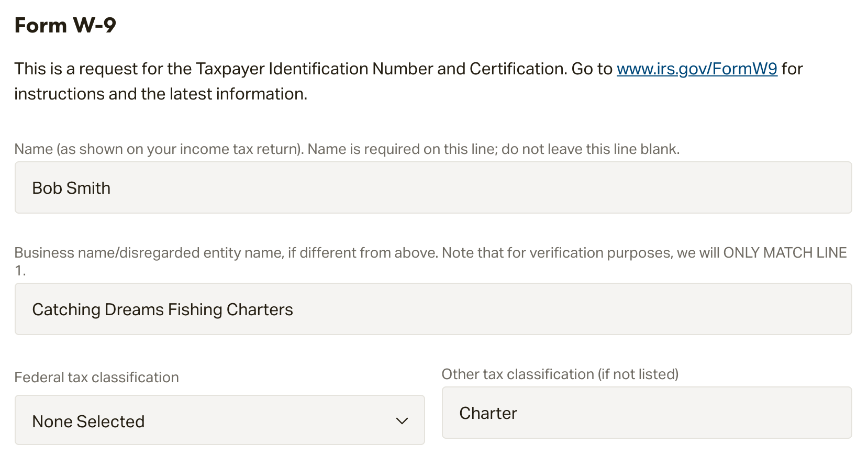This screenshot has height=466, width=868.
Task: Click the "Name (as shown on your income tax return)" label
Action: tap(159, 149)
